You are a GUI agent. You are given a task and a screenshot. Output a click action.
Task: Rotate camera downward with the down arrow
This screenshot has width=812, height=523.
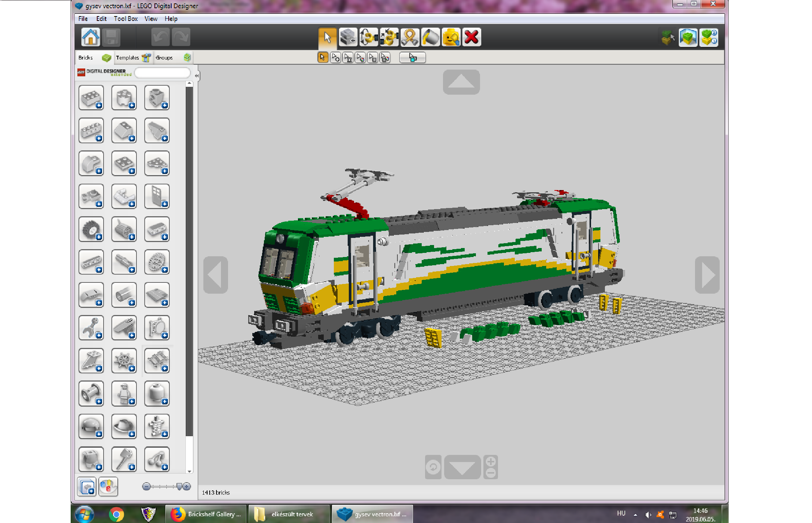tap(462, 467)
